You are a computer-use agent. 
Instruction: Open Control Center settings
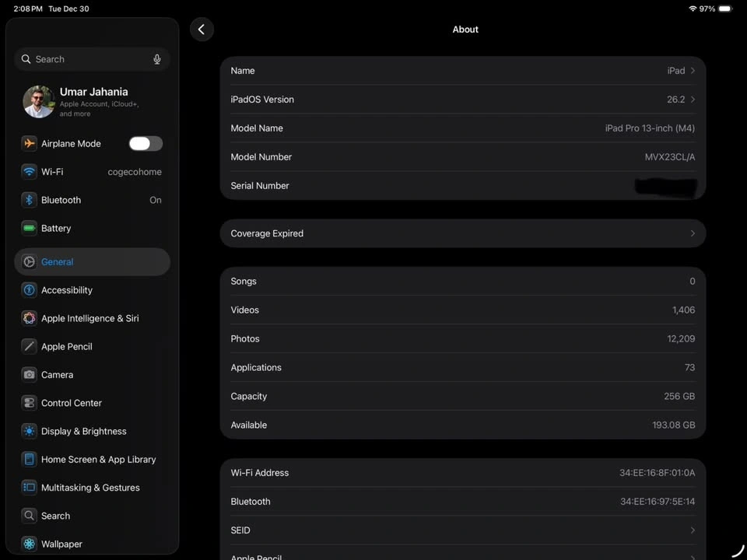coord(72,403)
